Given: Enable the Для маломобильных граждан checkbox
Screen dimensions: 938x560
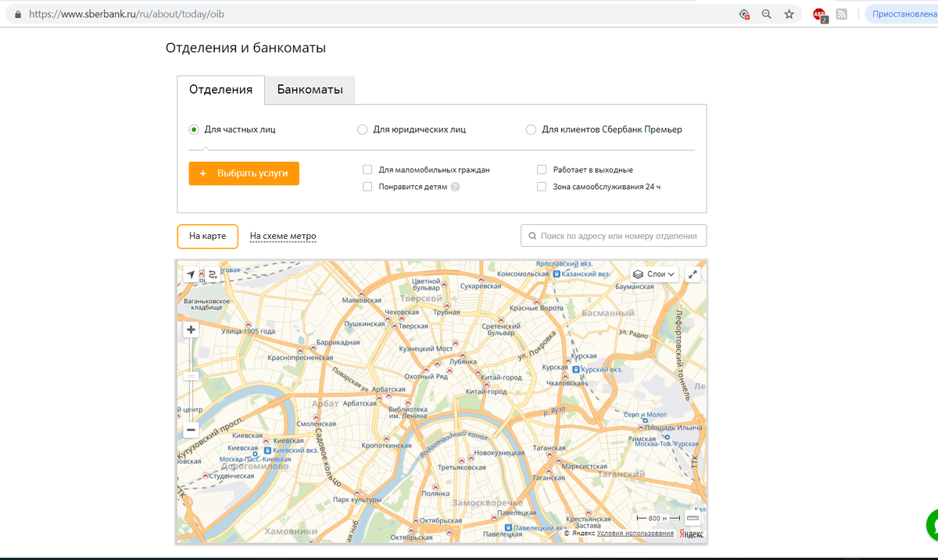Looking at the screenshot, I should pyautogui.click(x=367, y=169).
